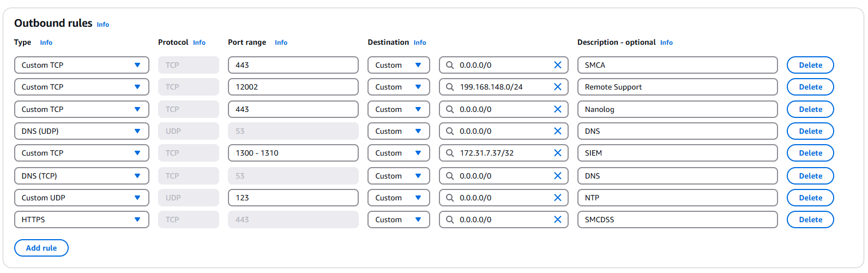868x273 pixels.
Task: Open the HTTPS type dropdown
Action: coord(81,219)
